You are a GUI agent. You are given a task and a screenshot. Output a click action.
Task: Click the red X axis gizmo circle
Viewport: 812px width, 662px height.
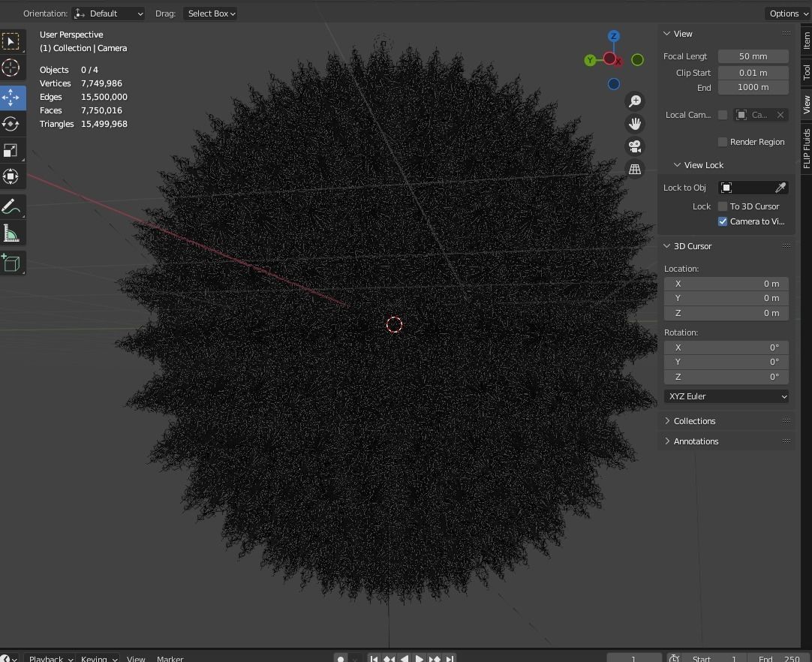tap(609, 58)
